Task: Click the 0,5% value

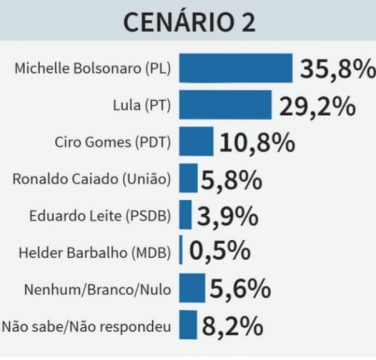Action: click(x=220, y=251)
